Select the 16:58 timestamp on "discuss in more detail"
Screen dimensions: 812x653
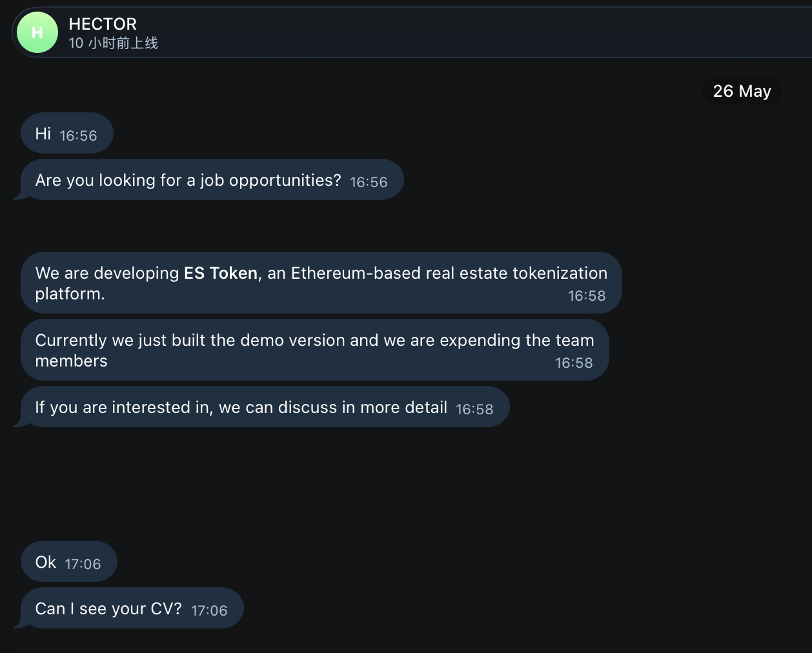(x=474, y=409)
